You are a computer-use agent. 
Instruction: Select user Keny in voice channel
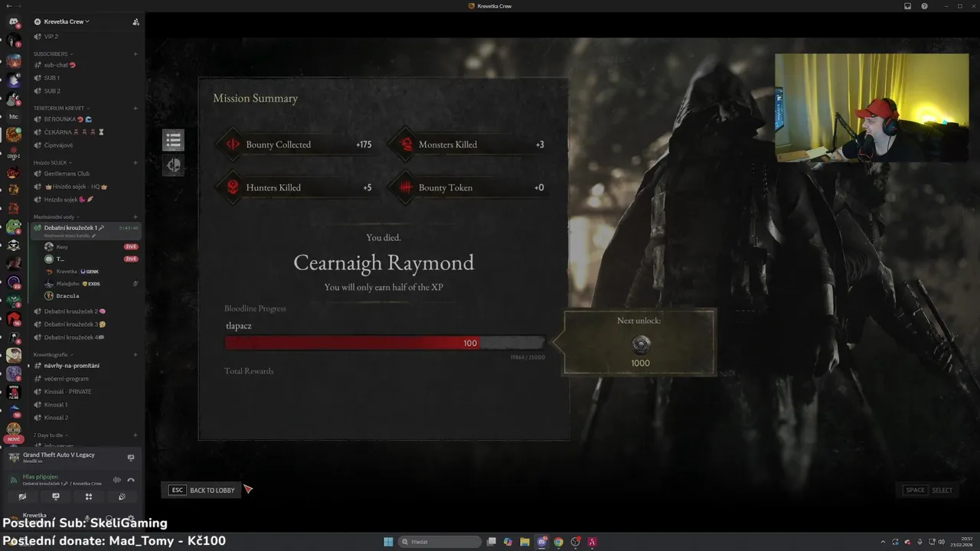coord(92,247)
